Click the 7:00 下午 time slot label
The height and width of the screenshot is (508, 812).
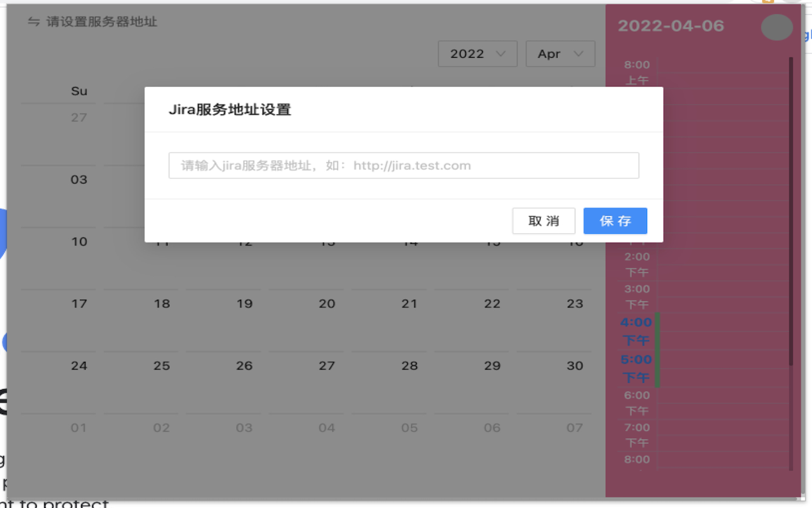point(637,435)
